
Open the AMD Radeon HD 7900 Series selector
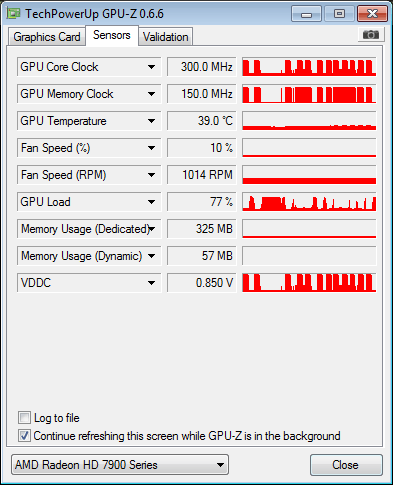pyautogui.click(x=120, y=465)
